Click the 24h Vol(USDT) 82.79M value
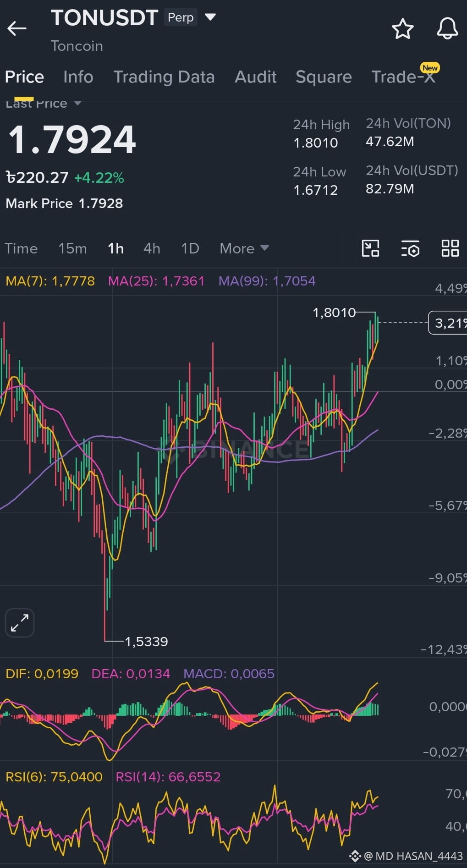Image resolution: width=467 pixels, height=868 pixels. pos(390,189)
